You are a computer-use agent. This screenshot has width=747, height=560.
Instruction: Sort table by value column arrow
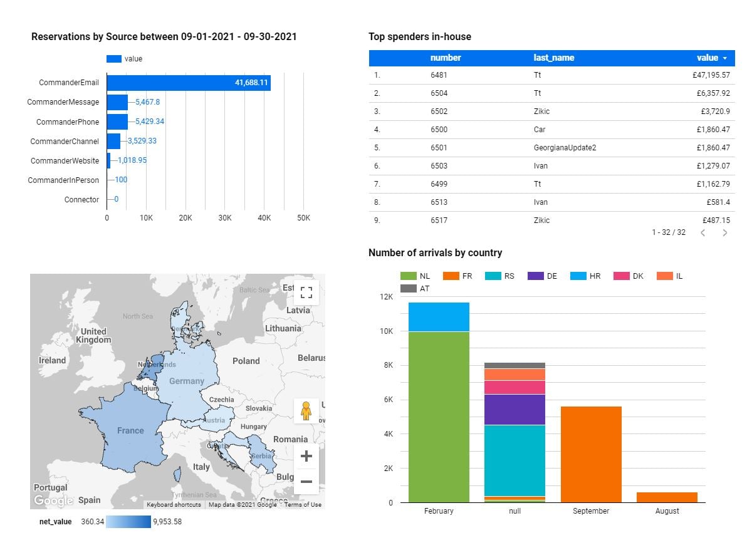pos(725,58)
